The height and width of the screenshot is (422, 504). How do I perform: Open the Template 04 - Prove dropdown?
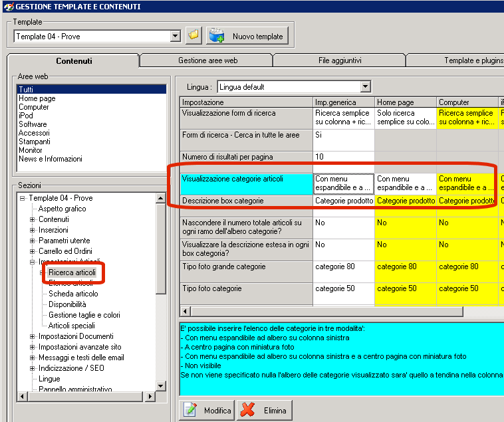tap(176, 36)
